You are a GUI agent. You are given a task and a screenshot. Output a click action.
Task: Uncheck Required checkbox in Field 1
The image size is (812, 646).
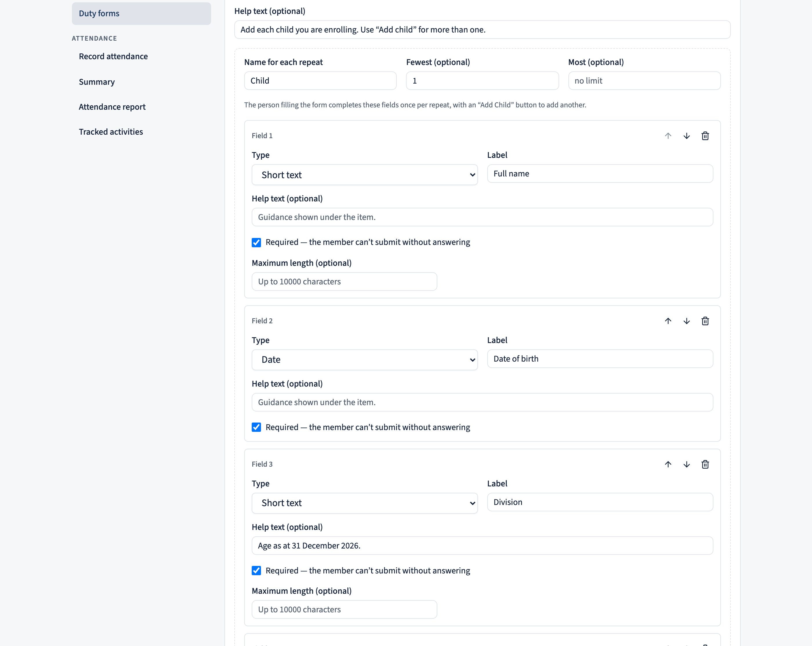click(256, 242)
